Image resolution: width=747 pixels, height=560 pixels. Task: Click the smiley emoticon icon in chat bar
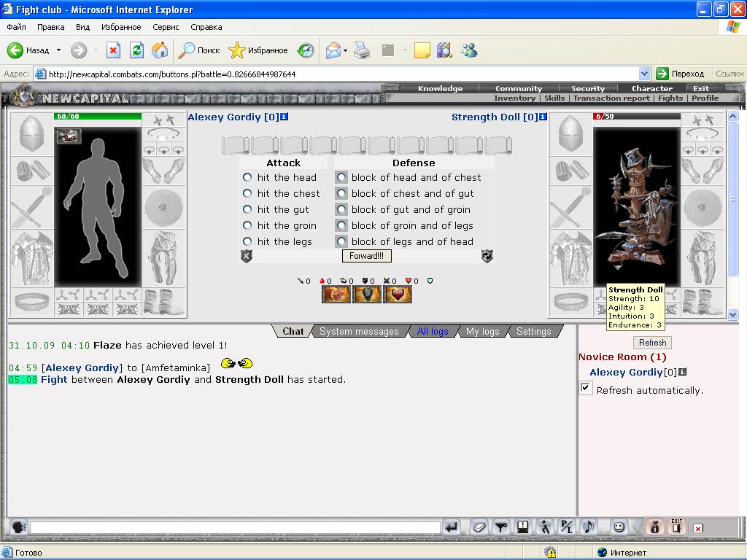click(619, 526)
